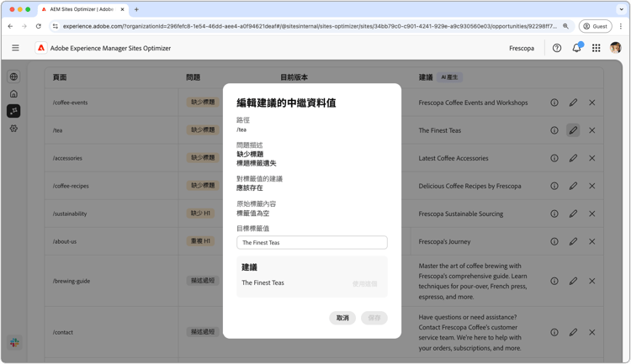Go to Home in the sidebar
Viewport: 631px width, 364px height.
(x=13, y=93)
